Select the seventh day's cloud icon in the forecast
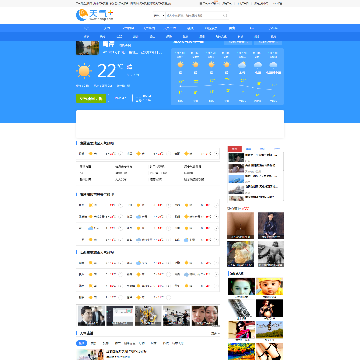This screenshot has height=360, width=360. pos(273,65)
